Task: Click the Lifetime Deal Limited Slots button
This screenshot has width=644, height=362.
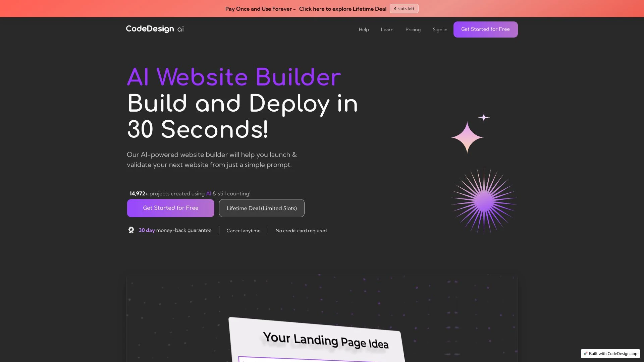Action: pyautogui.click(x=261, y=208)
